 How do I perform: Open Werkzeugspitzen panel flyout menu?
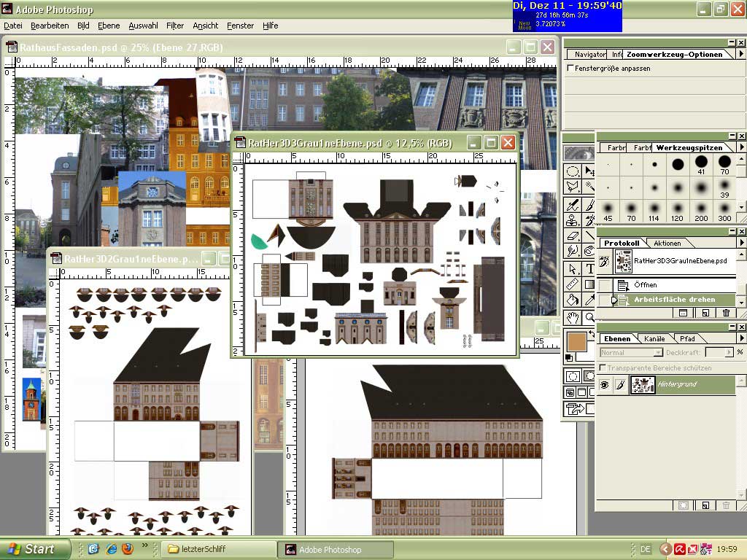coord(741,147)
